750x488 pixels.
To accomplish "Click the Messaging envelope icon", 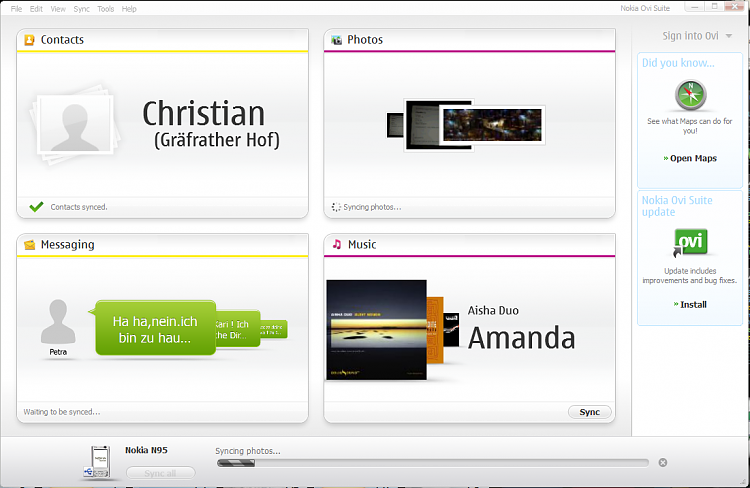I will click(30, 245).
